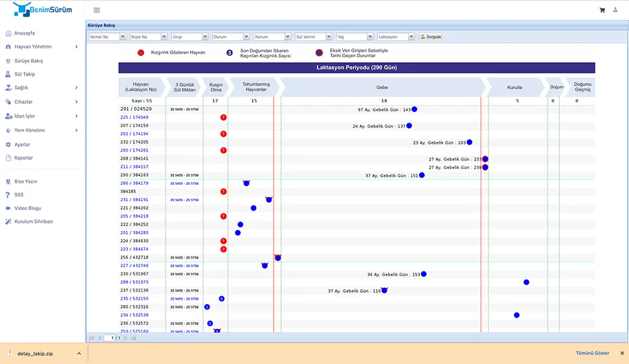Open Ayarlar gear icon in sidebar
This screenshot has width=629, height=364.
[8, 145]
